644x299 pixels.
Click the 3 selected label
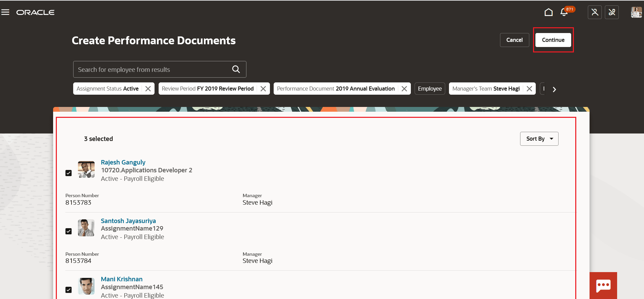point(98,139)
